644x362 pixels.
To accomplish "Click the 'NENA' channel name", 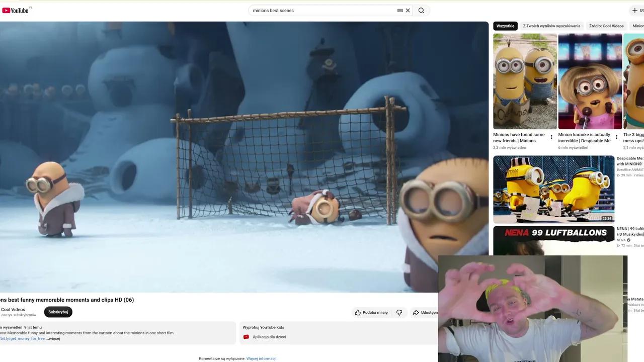I will tap(621, 240).
